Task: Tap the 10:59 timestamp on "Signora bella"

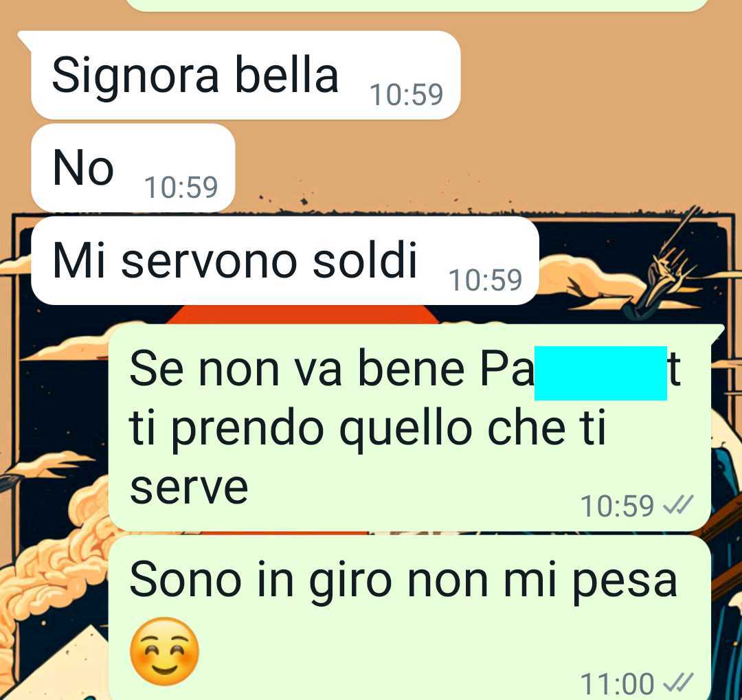Action: click(406, 95)
